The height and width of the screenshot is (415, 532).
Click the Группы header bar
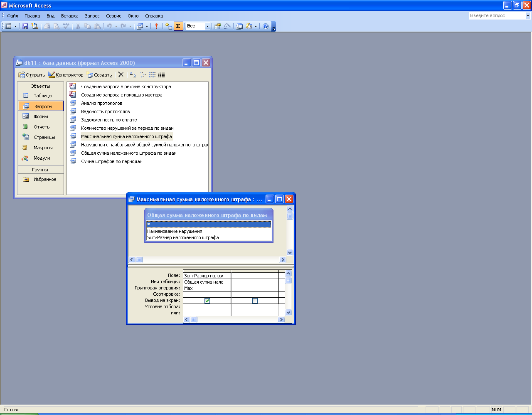41,170
